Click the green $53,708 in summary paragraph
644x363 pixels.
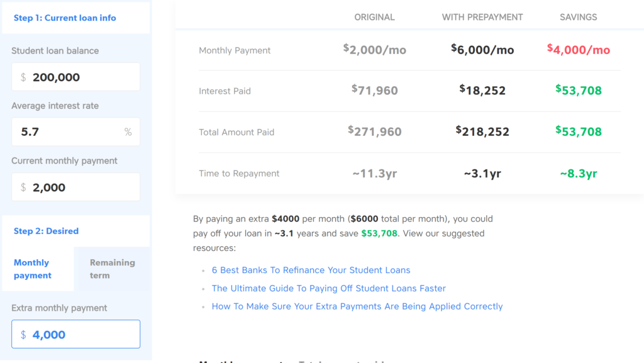point(379,233)
